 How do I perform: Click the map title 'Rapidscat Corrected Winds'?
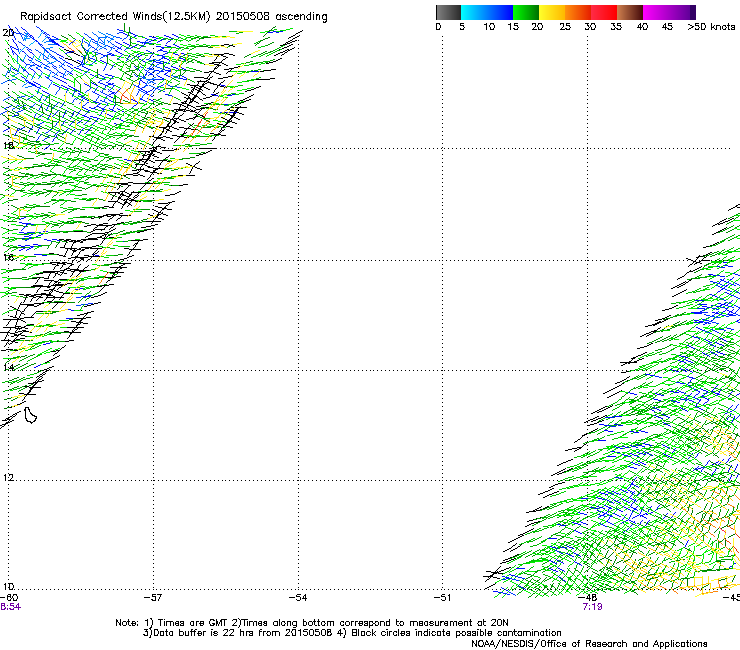click(x=115, y=16)
